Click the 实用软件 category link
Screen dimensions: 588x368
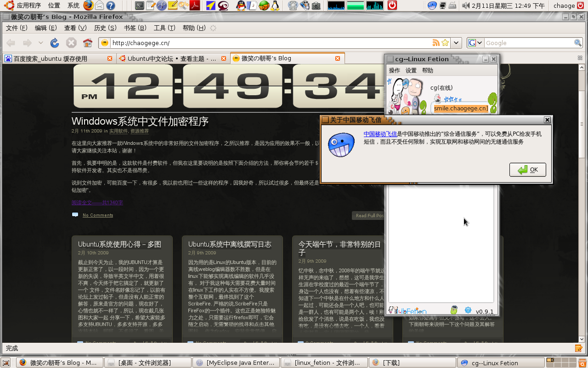119,131
